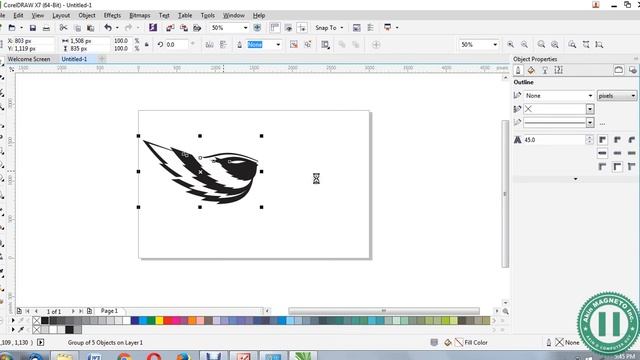Open the Edit menu

[x=18, y=15]
